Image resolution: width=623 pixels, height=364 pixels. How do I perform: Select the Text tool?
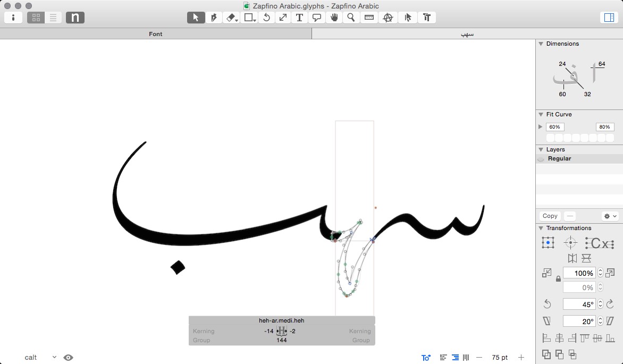(299, 17)
